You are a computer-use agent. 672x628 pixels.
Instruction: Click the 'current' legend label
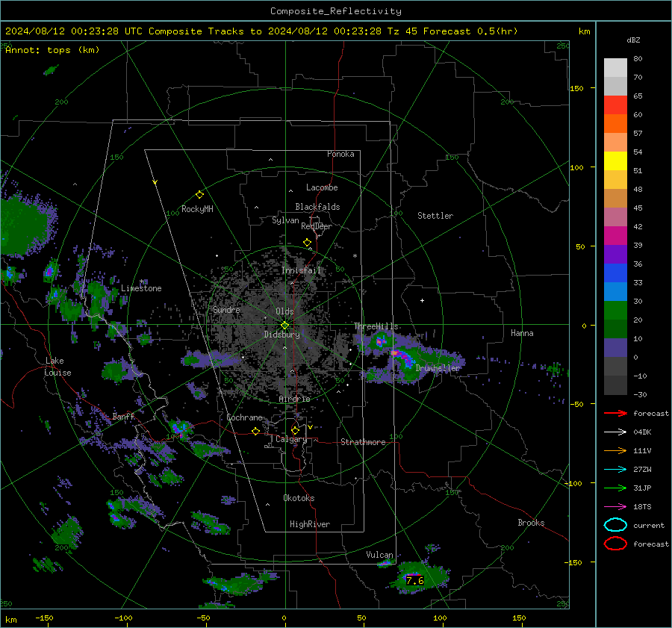coord(649,525)
